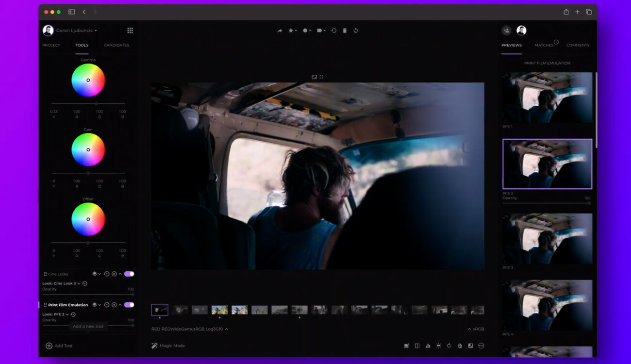Click the crossed-out color bypass icon
This screenshot has height=364, width=631.
click(460, 346)
